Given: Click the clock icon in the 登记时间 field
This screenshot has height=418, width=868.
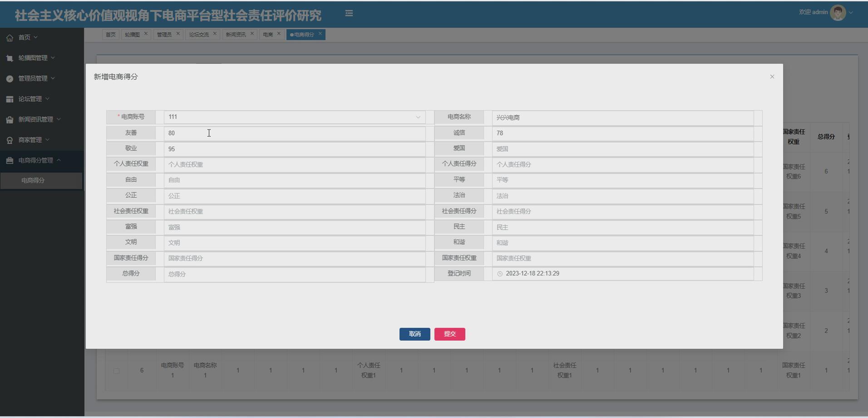Looking at the screenshot, I should pos(500,274).
